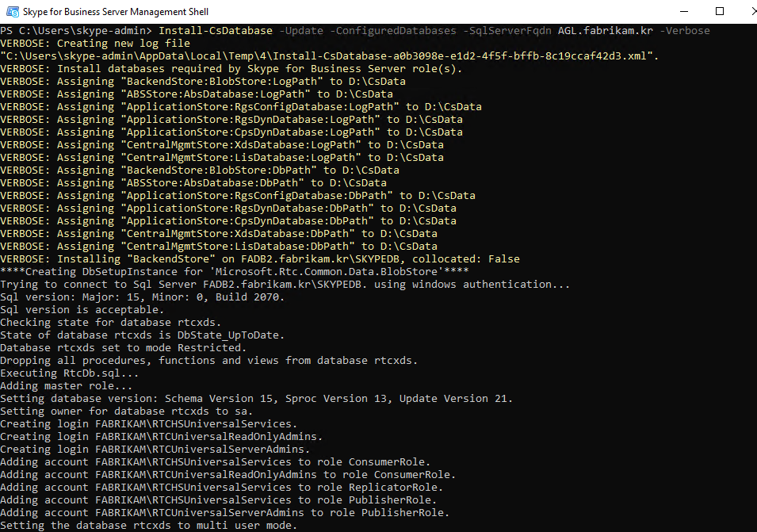
Task: Click the 'CentralMgmtStore:XdsDatabase:DbPath' line
Action: [219, 233]
